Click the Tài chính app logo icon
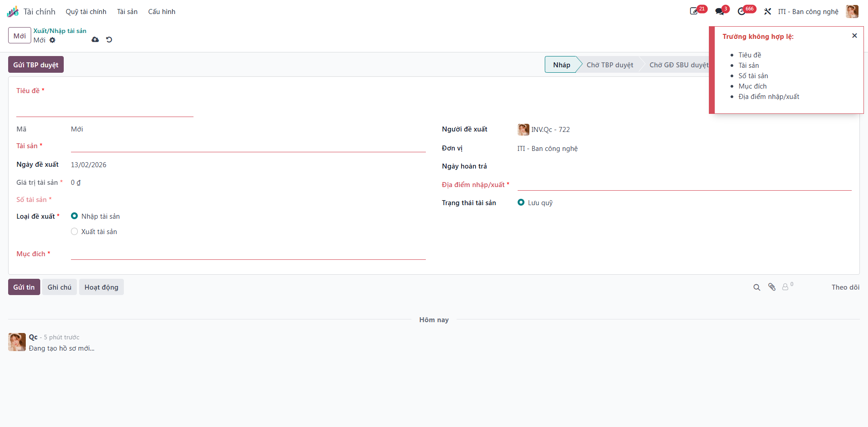This screenshot has width=868, height=427. pyautogui.click(x=13, y=12)
